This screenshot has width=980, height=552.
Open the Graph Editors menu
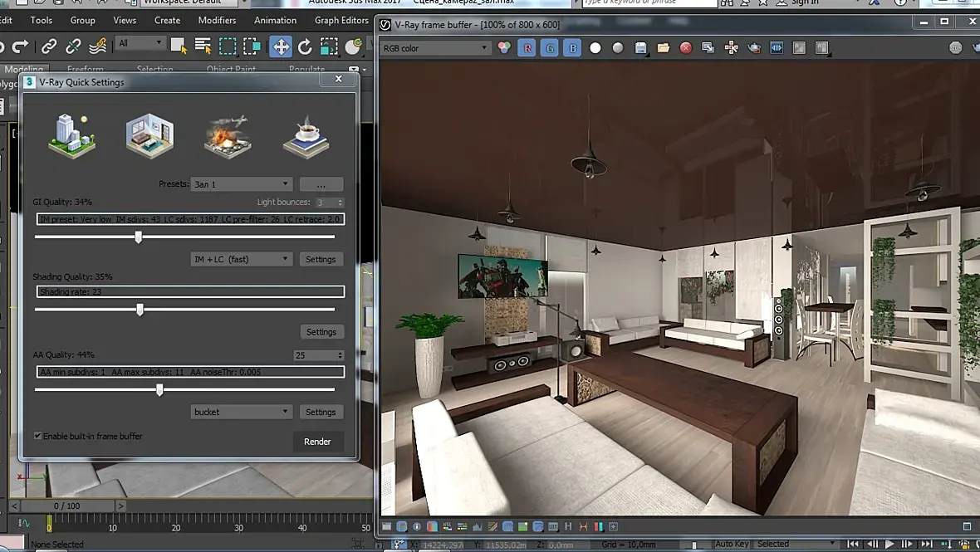341,20
